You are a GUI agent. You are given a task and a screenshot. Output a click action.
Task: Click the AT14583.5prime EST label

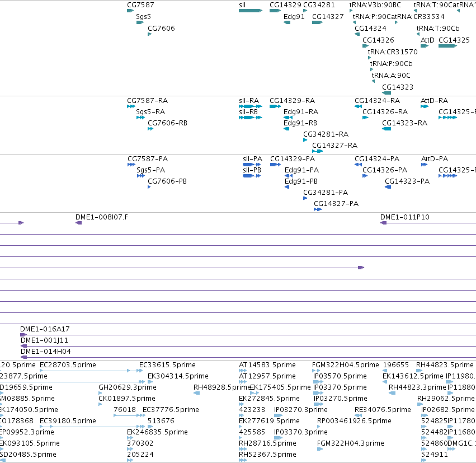click(x=267, y=365)
